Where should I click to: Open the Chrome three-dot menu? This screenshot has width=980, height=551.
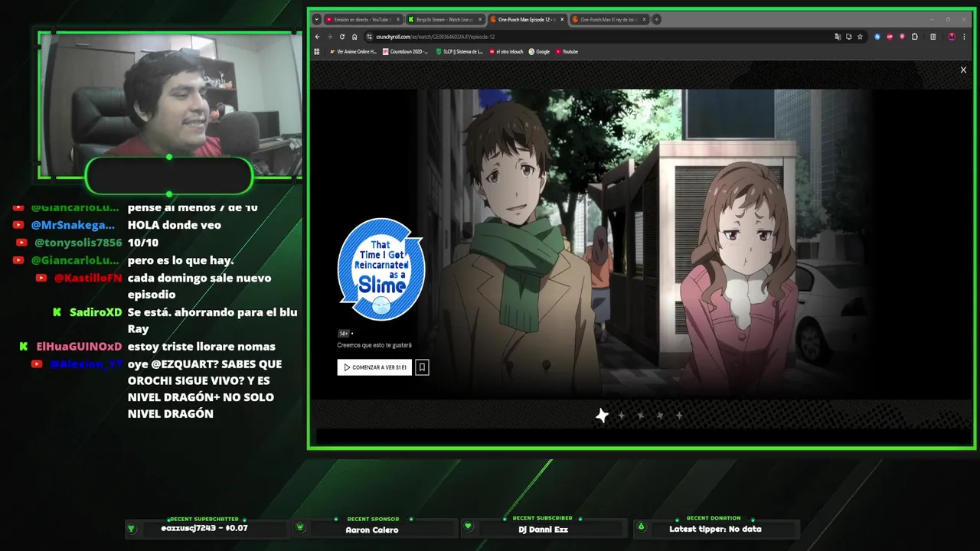964,37
